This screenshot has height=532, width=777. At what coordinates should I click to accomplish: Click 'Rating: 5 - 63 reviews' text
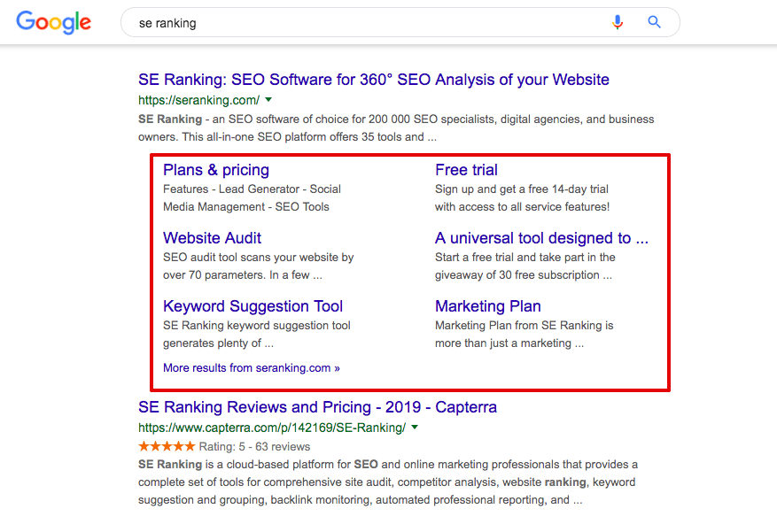point(254,447)
